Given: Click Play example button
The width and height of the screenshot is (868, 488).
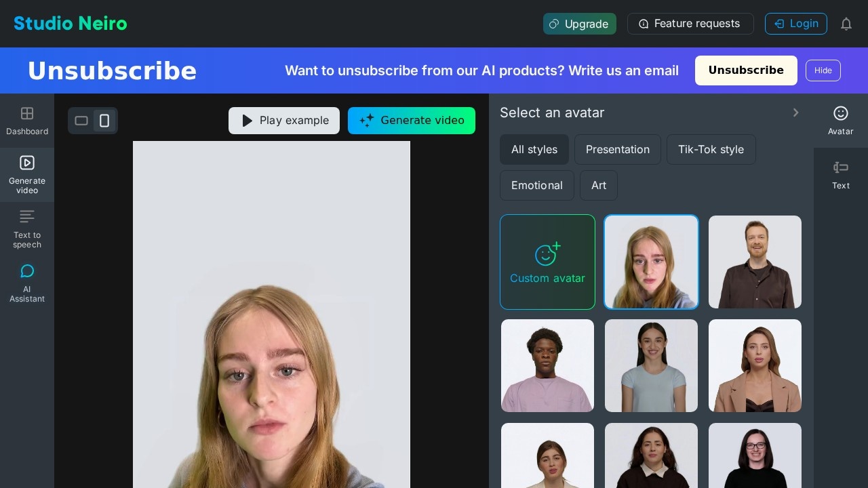Looking at the screenshot, I should (x=284, y=121).
